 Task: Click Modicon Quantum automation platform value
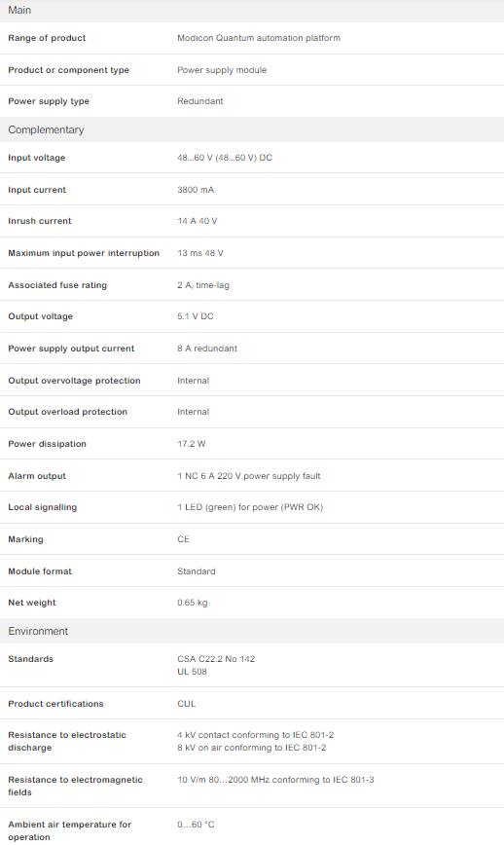point(259,38)
